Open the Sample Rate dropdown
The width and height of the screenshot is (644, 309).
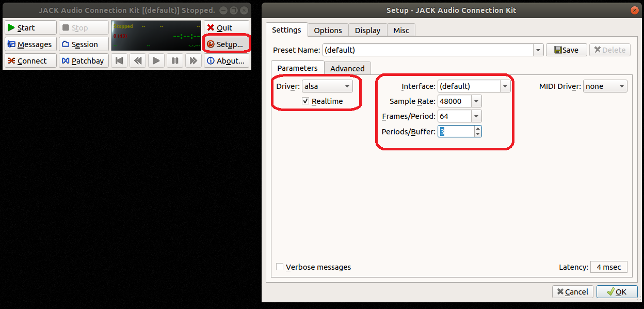pyautogui.click(x=476, y=101)
